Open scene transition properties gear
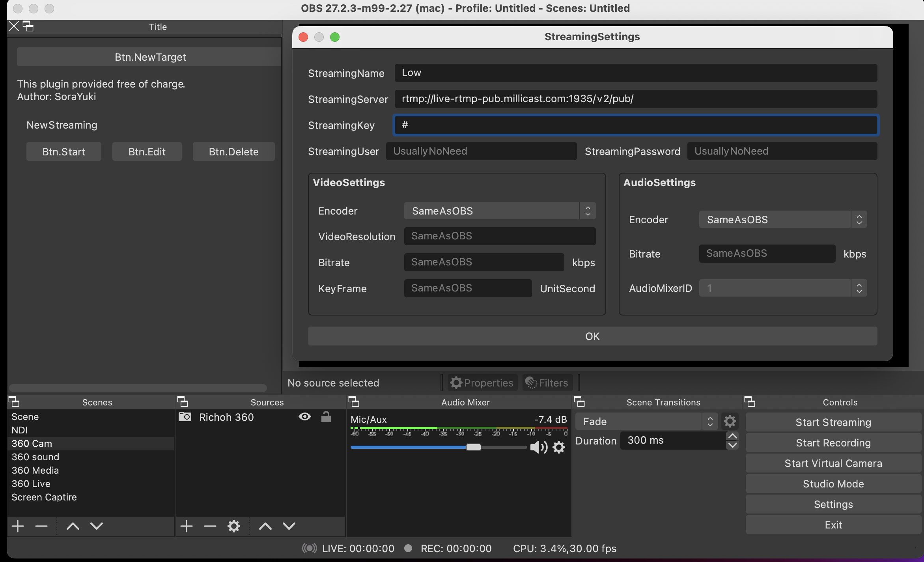The width and height of the screenshot is (924, 562). (730, 421)
